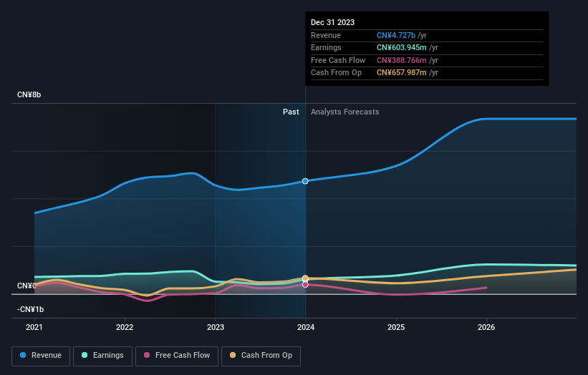Select the 2021 x-axis label
This screenshot has height=375, width=588.
click(34, 327)
